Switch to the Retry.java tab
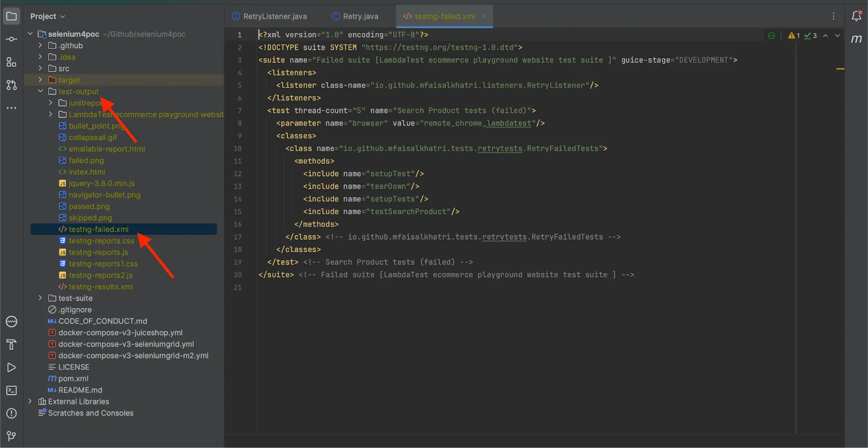 coord(360,16)
